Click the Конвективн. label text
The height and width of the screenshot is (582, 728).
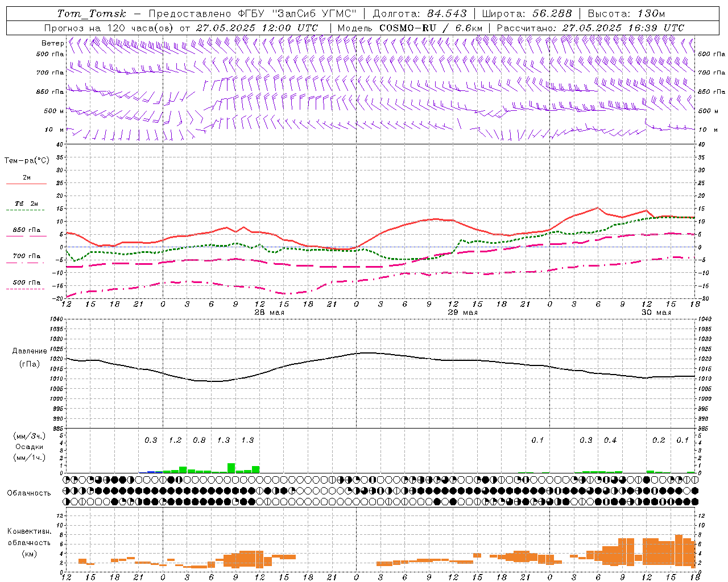tap(29, 531)
